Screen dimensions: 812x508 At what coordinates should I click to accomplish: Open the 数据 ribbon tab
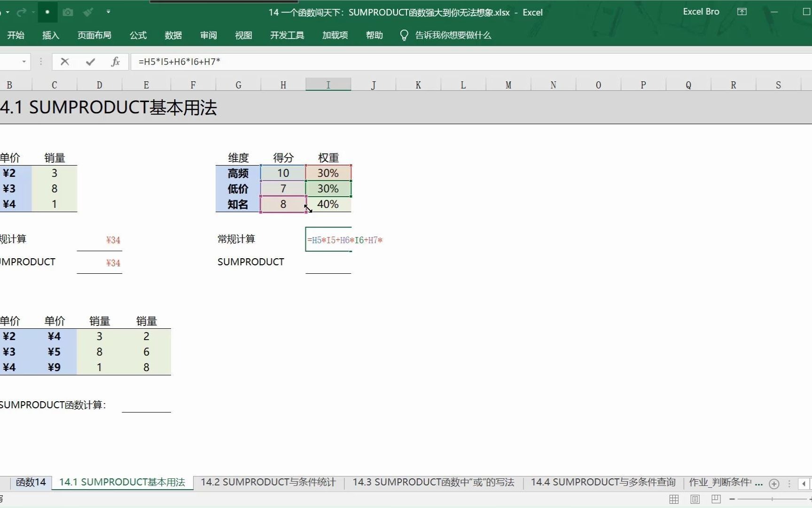(173, 35)
